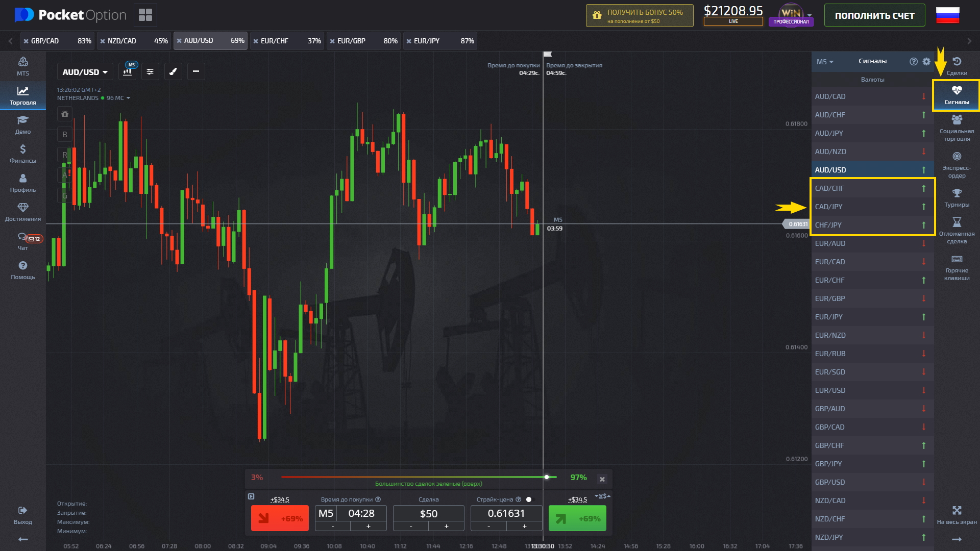Click the $50 trade amount field

pyautogui.click(x=428, y=514)
